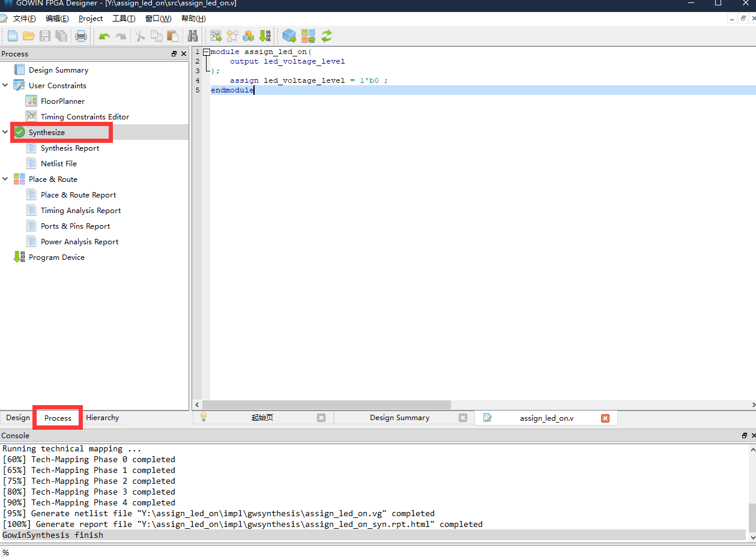The image size is (756, 557).
Task: Collapse the Synthesize tree node
Action: tap(5, 132)
